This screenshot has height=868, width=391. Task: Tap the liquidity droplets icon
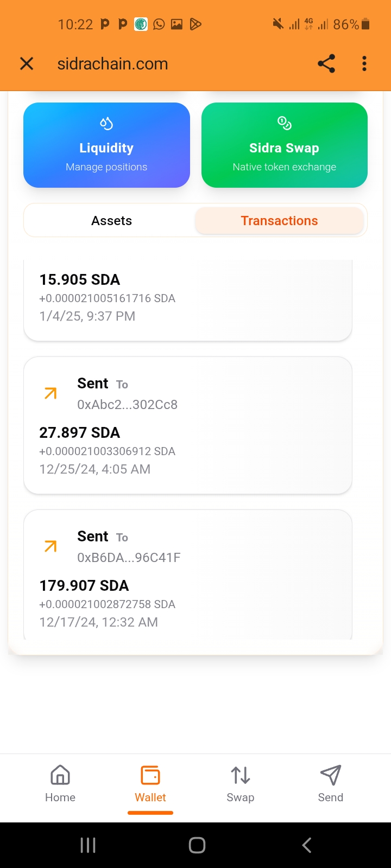point(106,124)
